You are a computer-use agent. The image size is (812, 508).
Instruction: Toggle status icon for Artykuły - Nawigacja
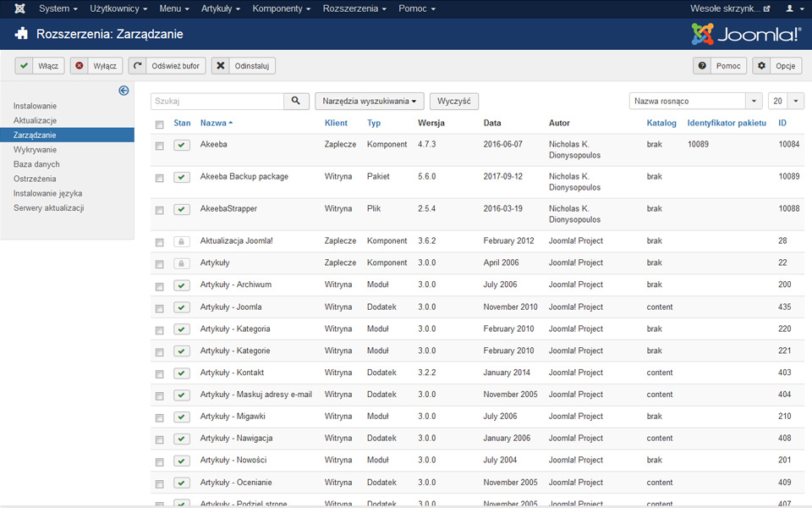coord(181,439)
